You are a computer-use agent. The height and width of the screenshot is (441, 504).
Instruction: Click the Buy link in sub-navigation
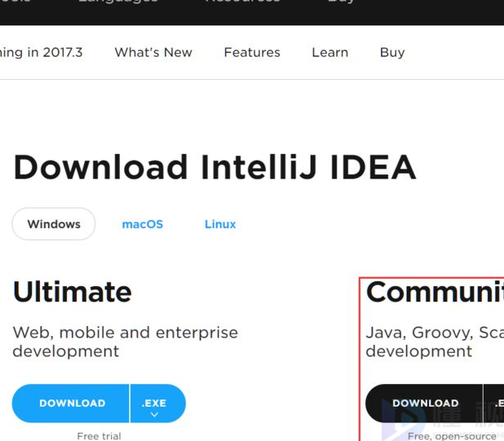point(392,53)
